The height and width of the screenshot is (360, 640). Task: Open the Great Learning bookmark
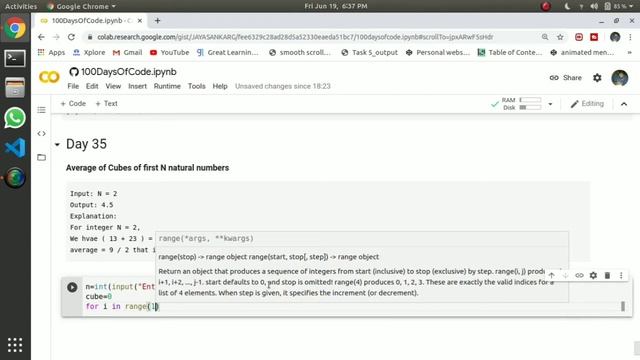pos(227,53)
